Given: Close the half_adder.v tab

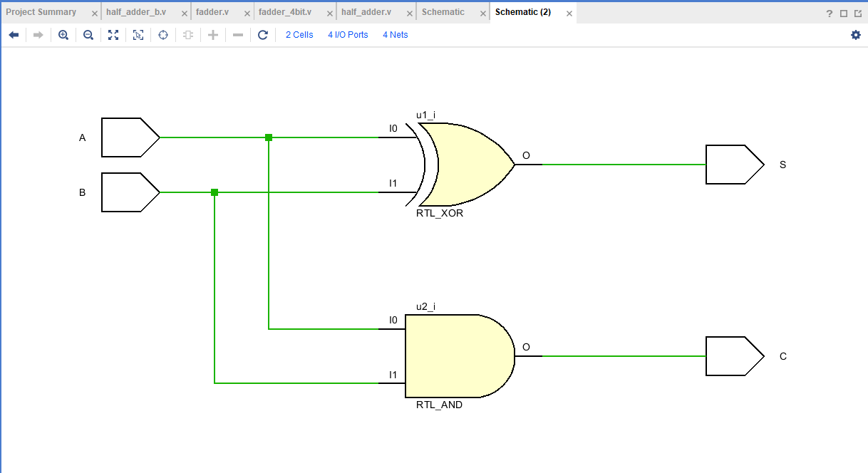Looking at the screenshot, I should 408,14.
